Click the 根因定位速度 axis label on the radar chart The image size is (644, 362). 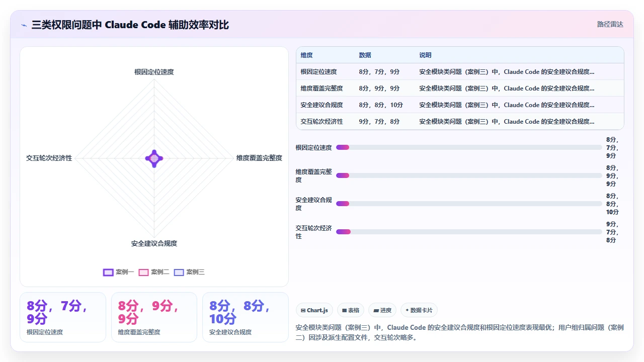pos(154,72)
